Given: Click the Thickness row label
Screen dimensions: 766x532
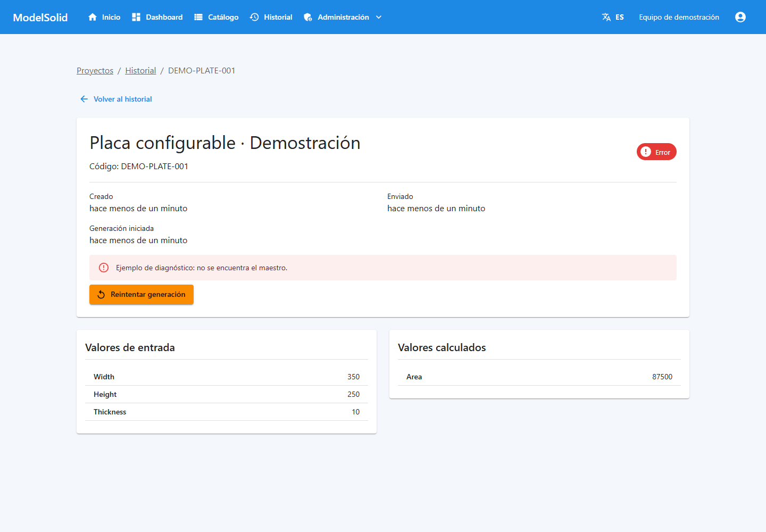Looking at the screenshot, I should click(x=110, y=412).
